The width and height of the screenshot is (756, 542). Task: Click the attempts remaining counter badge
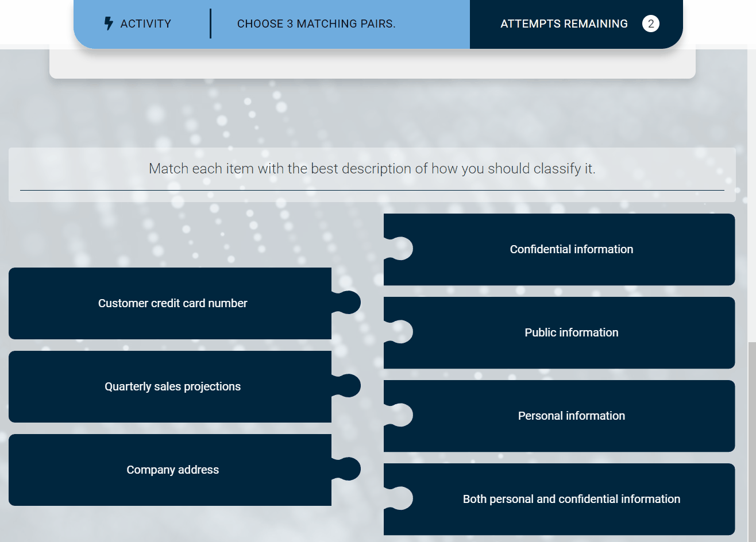(x=650, y=24)
